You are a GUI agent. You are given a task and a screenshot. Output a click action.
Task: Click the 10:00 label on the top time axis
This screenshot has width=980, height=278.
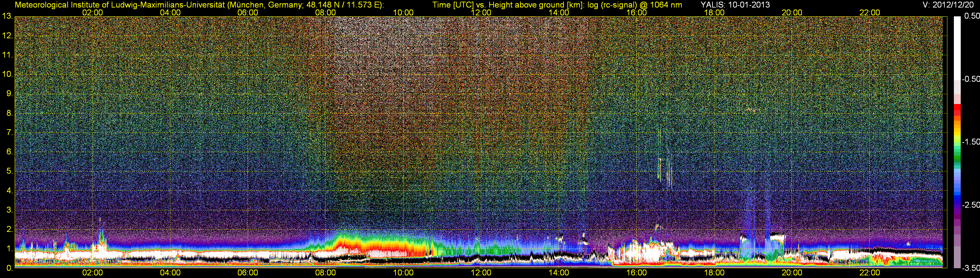tap(403, 12)
